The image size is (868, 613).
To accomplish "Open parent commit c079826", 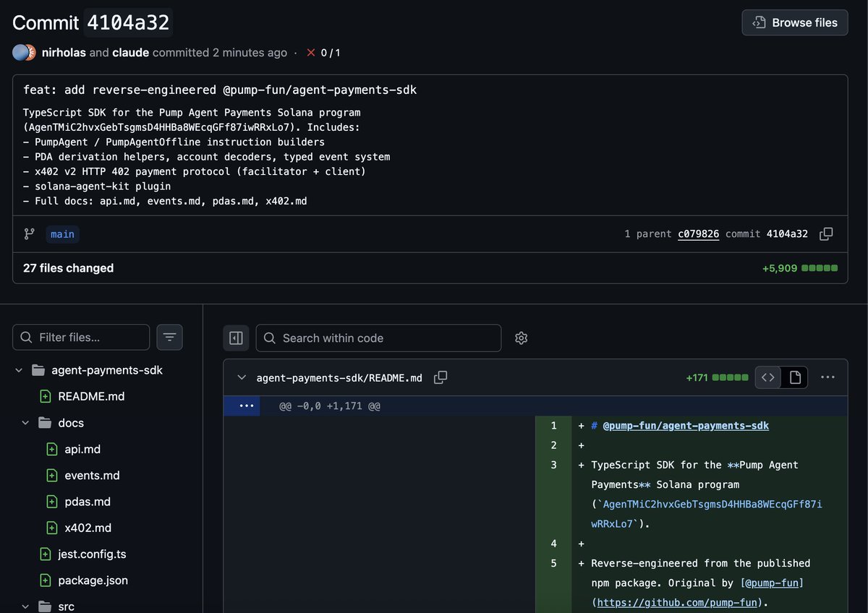I will [x=698, y=234].
